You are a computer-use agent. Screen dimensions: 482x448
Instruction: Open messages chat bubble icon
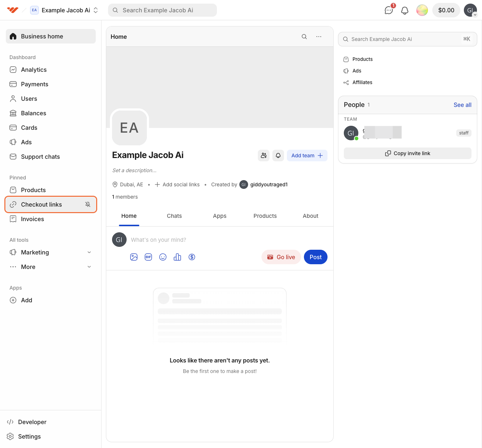(389, 10)
